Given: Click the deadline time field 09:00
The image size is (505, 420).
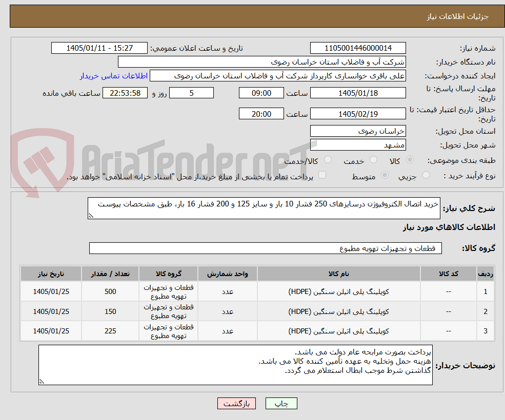Looking at the screenshot, I should click(261, 93).
